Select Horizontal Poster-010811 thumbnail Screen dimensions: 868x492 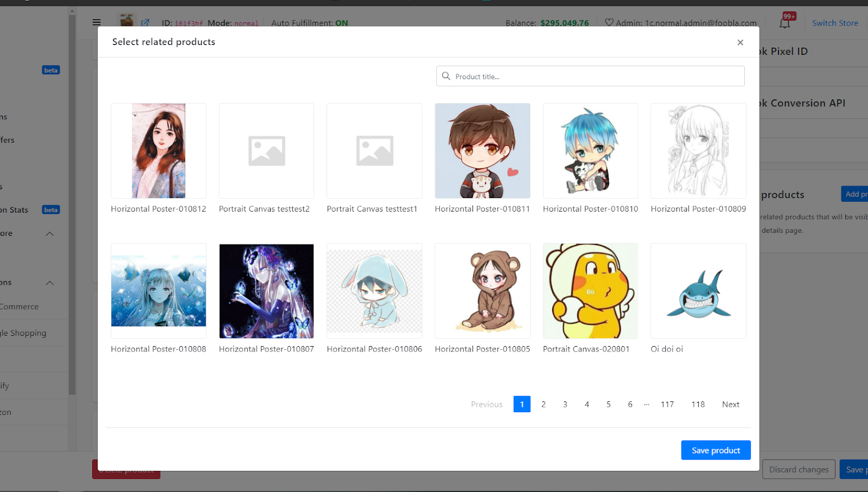pyautogui.click(x=482, y=151)
